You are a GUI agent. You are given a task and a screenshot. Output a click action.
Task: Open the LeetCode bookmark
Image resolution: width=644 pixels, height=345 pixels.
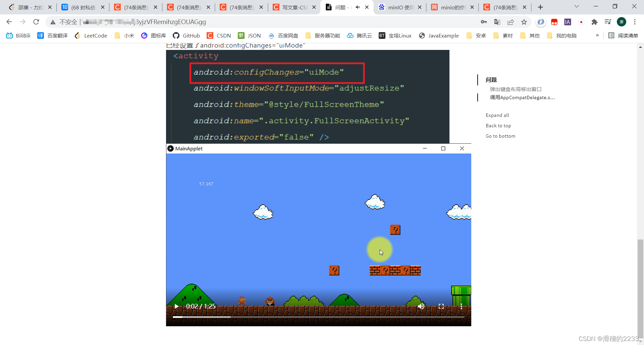(x=91, y=36)
